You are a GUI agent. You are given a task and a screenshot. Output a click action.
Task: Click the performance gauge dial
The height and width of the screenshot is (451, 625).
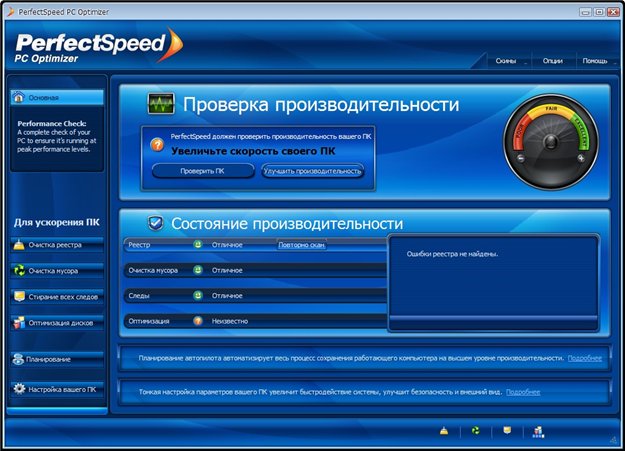(x=551, y=142)
